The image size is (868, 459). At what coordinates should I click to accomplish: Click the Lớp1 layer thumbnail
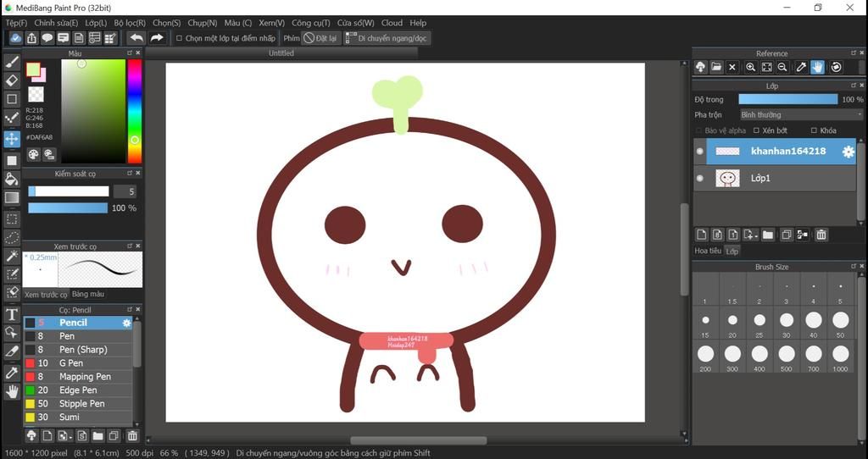727,178
